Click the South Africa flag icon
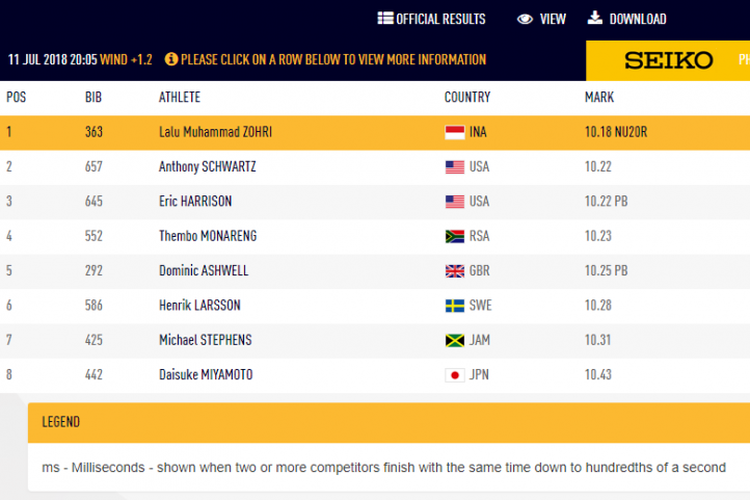 point(455,236)
